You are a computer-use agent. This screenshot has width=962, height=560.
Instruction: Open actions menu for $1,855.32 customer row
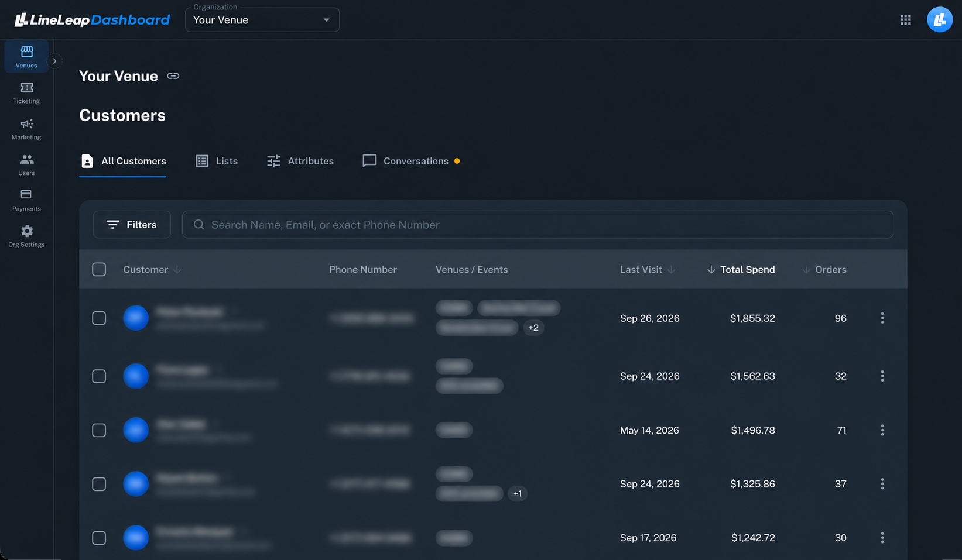882,318
